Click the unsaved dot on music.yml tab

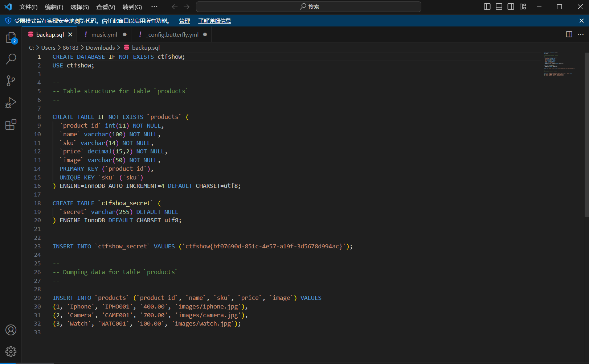click(x=125, y=34)
